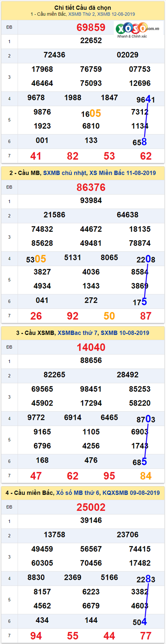This screenshot has height=644, width=166.
Task: Select fourth prize number 1988
Action: coord(73,98)
